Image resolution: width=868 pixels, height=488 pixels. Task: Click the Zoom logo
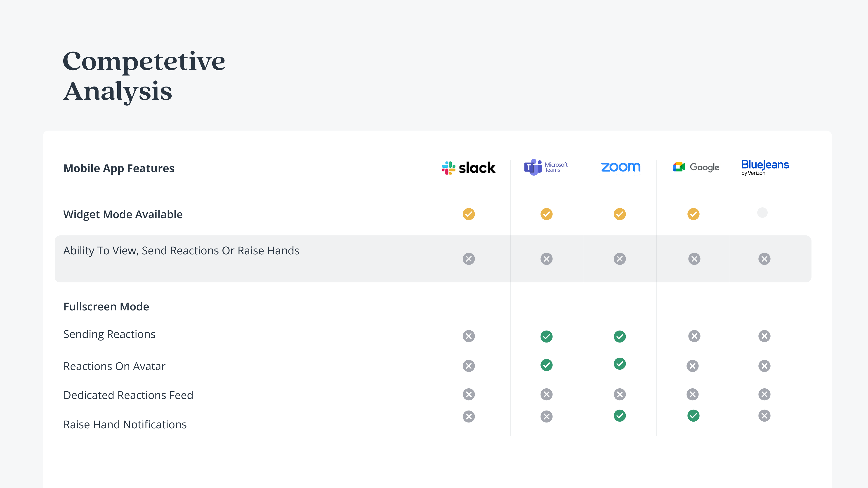click(x=621, y=167)
